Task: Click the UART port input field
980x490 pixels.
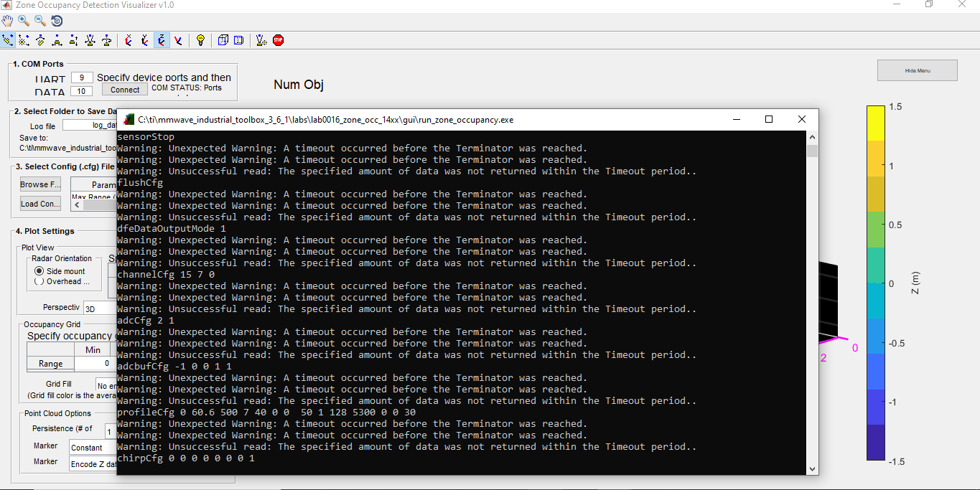Action: pyautogui.click(x=82, y=77)
